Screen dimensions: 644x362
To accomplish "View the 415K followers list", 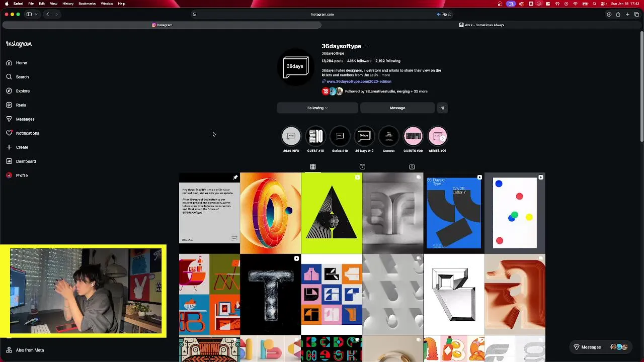I will [359, 61].
